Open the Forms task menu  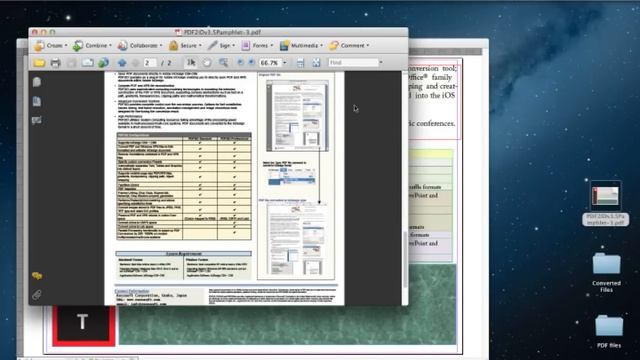[257, 45]
